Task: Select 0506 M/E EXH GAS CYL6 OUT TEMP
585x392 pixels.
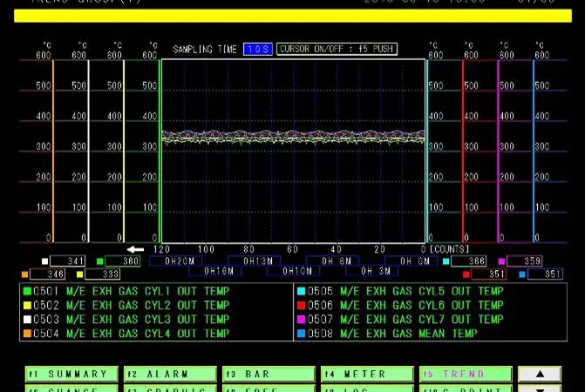Action: 405,305
